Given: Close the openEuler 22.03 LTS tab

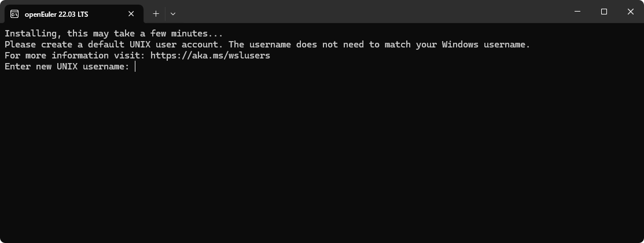Looking at the screenshot, I should [131, 14].
